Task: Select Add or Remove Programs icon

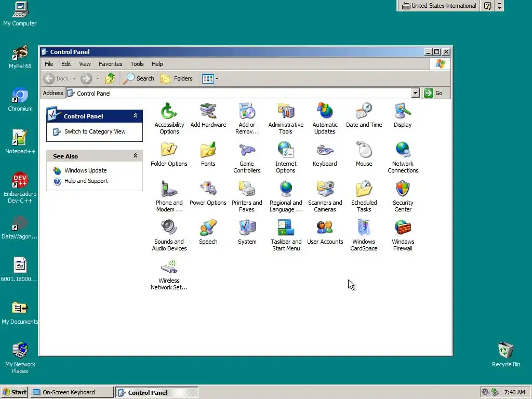Action: (x=247, y=118)
